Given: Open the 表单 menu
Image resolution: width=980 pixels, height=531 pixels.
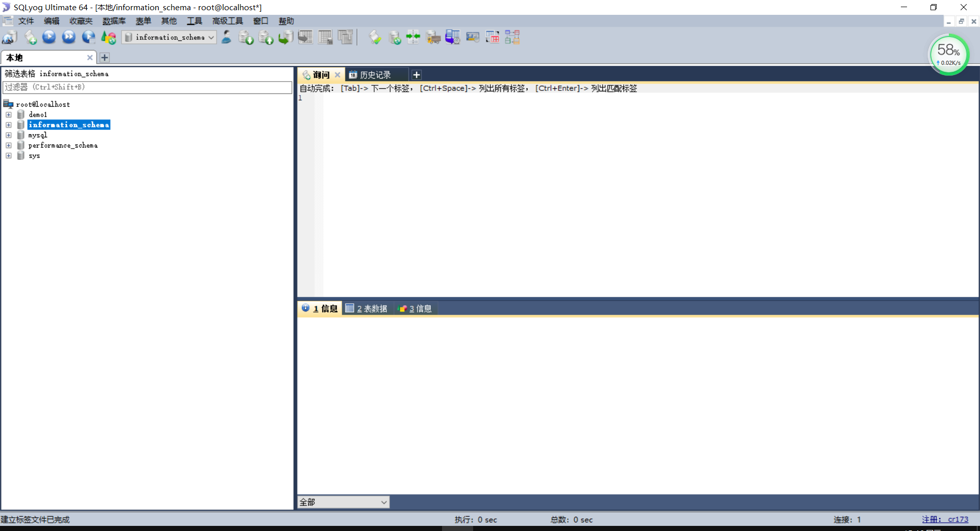Looking at the screenshot, I should [x=143, y=21].
